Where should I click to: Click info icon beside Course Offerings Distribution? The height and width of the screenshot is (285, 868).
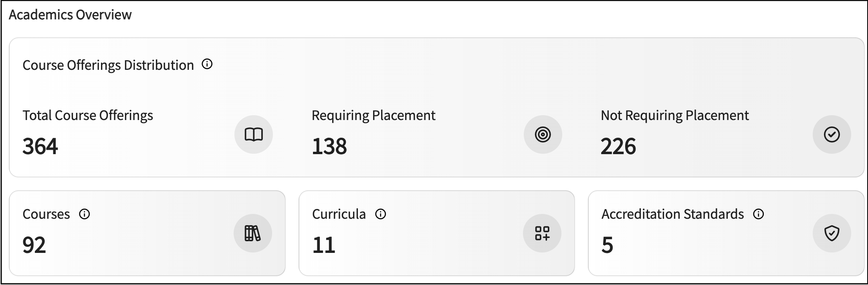207,64
